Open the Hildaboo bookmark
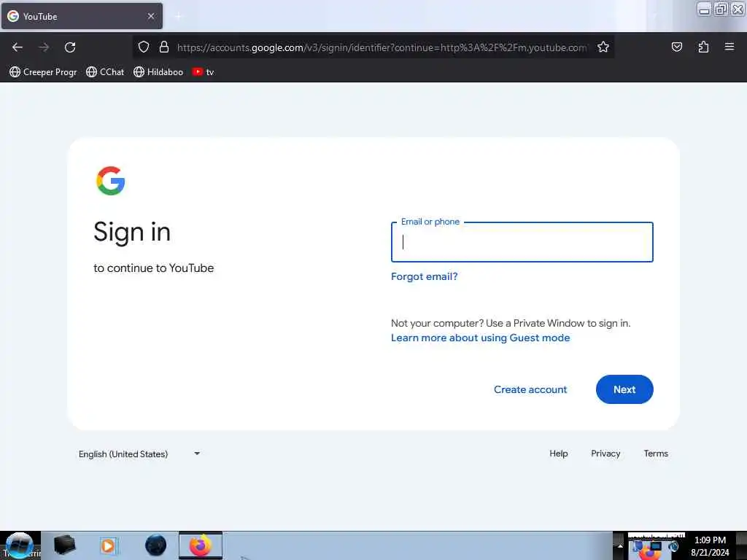This screenshot has height=560, width=747. [158, 72]
